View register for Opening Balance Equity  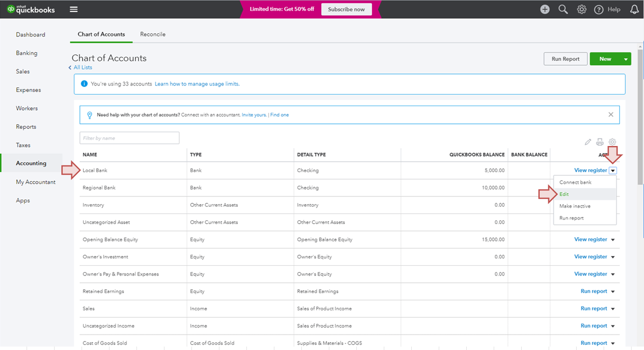click(591, 240)
